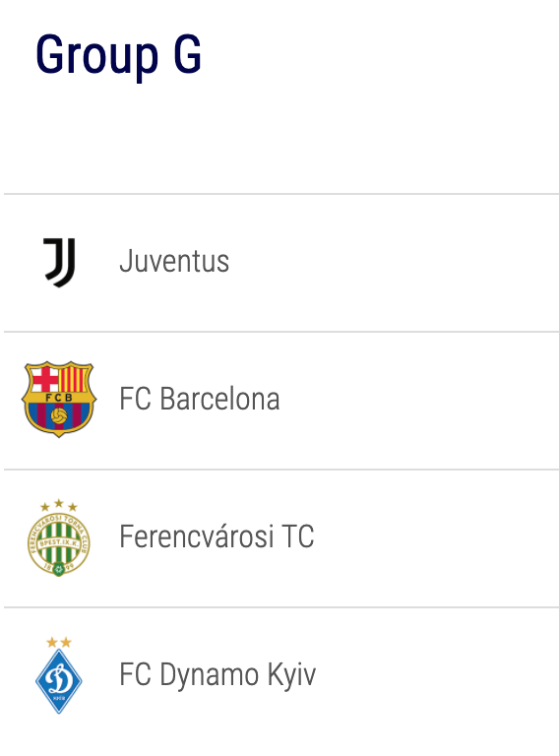
Task: Click the golden ball on Barcelona crest
Action: click(x=59, y=416)
